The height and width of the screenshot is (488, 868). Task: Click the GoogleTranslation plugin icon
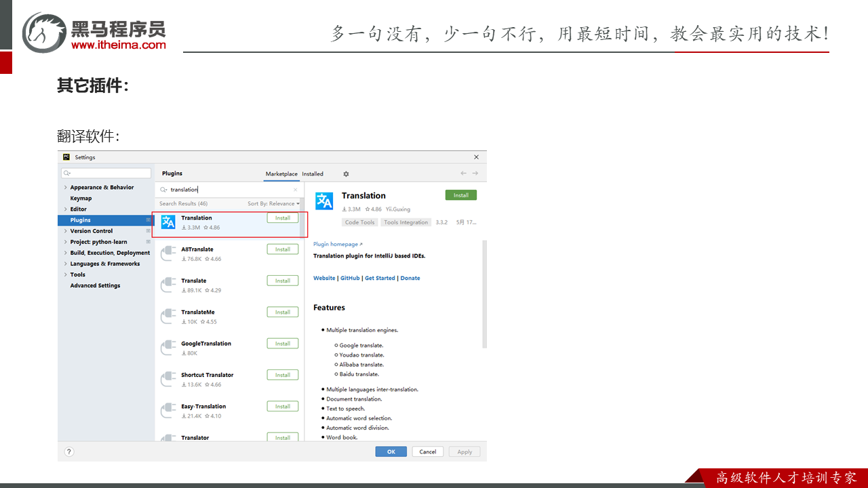tap(168, 348)
